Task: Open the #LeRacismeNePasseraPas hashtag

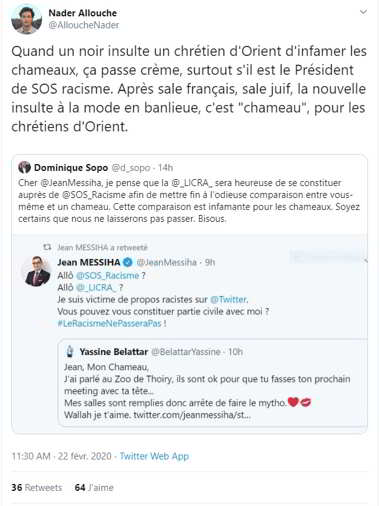Action: tap(109, 323)
